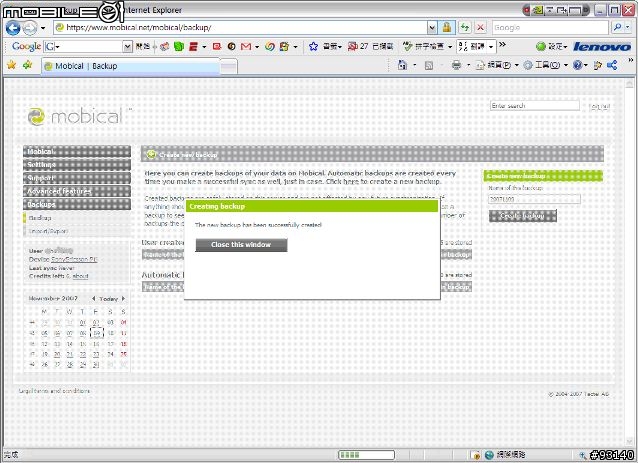Click the share icon at command bar end
Viewport: 638px width, 463px height.
coord(612,65)
